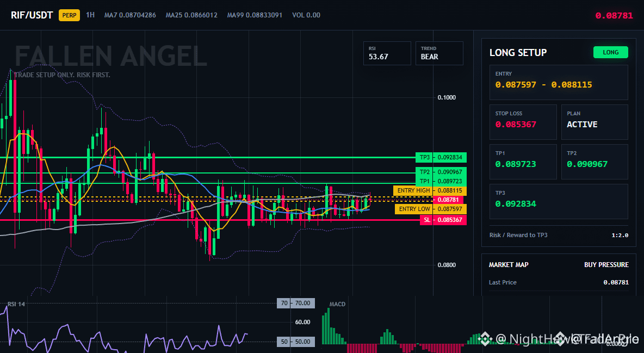Click the RSI 50 level tag

(x=296, y=342)
